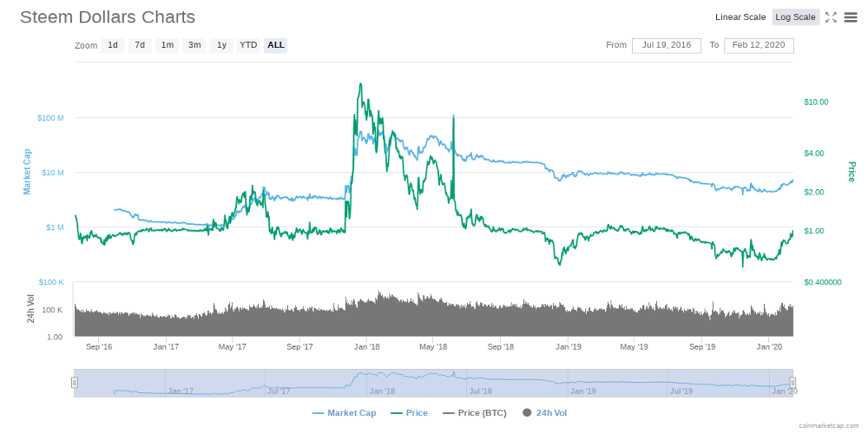Screen dimensions: 868x434
Task: Click the $100 K axis label
Action: click(x=51, y=282)
